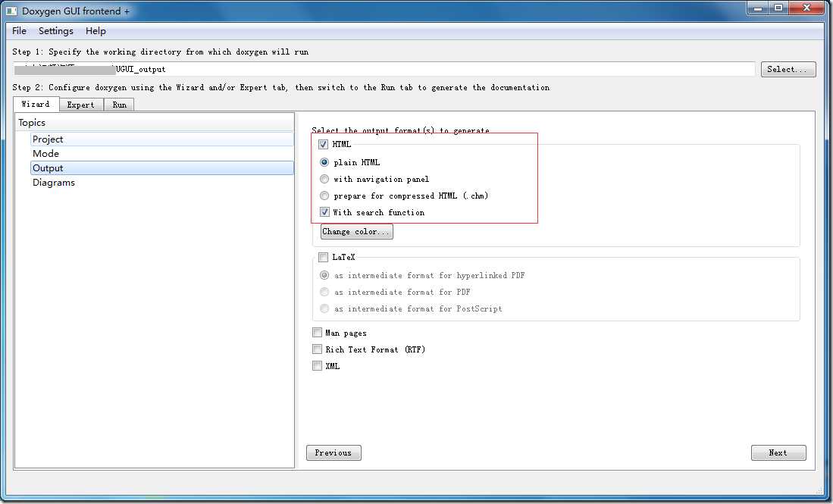The width and height of the screenshot is (833, 504).
Task: Select the Diagrams topic
Action: pyautogui.click(x=162, y=182)
